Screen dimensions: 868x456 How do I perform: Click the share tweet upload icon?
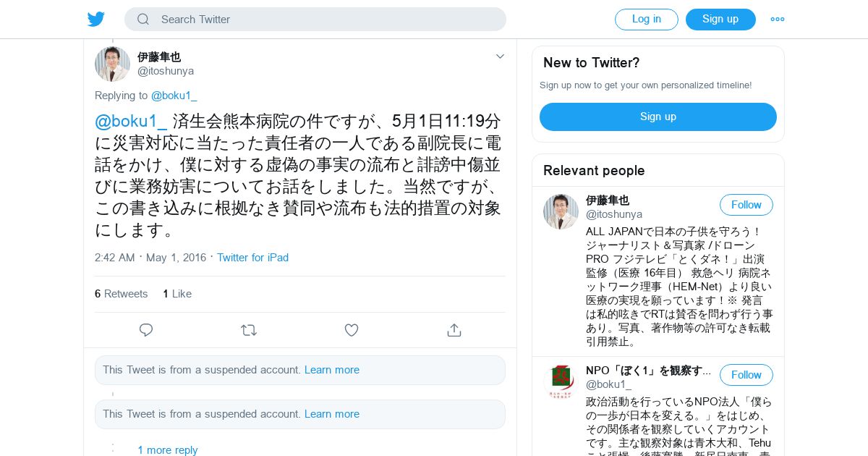click(454, 330)
